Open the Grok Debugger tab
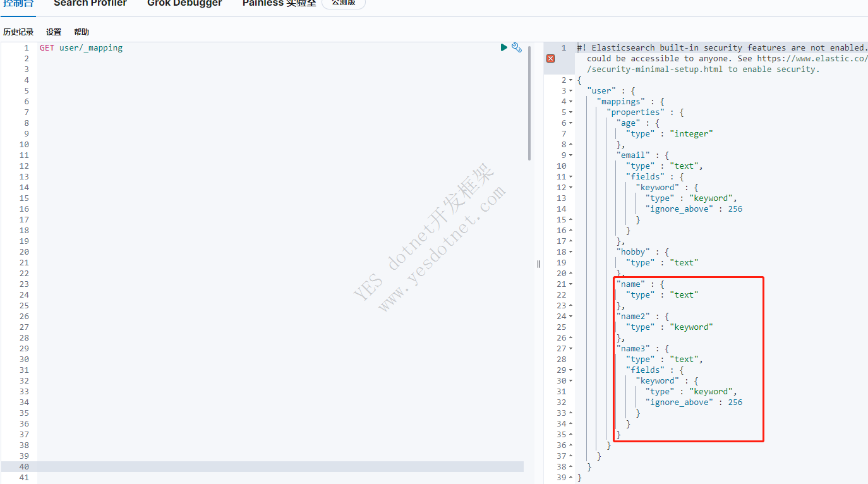868x484 pixels. [x=184, y=3]
